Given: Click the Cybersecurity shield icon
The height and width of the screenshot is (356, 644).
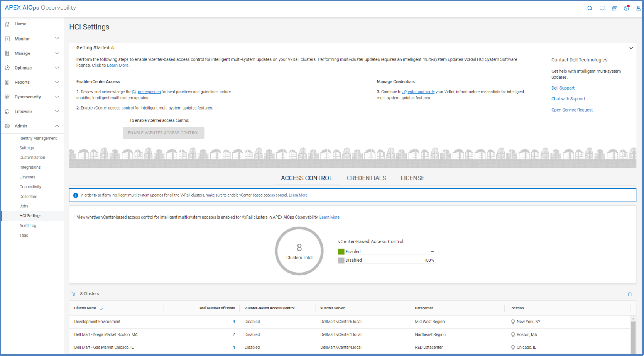Looking at the screenshot, I should click(x=7, y=97).
